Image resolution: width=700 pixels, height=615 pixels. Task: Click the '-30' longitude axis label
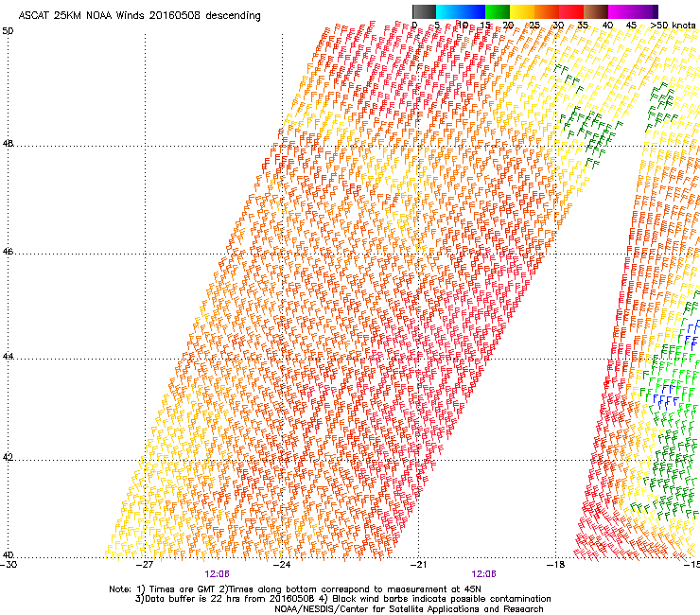[x=9, y=565]
